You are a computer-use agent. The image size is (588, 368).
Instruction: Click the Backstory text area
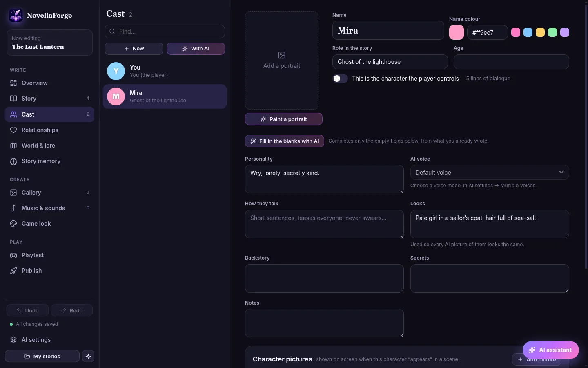pos(324,278)
